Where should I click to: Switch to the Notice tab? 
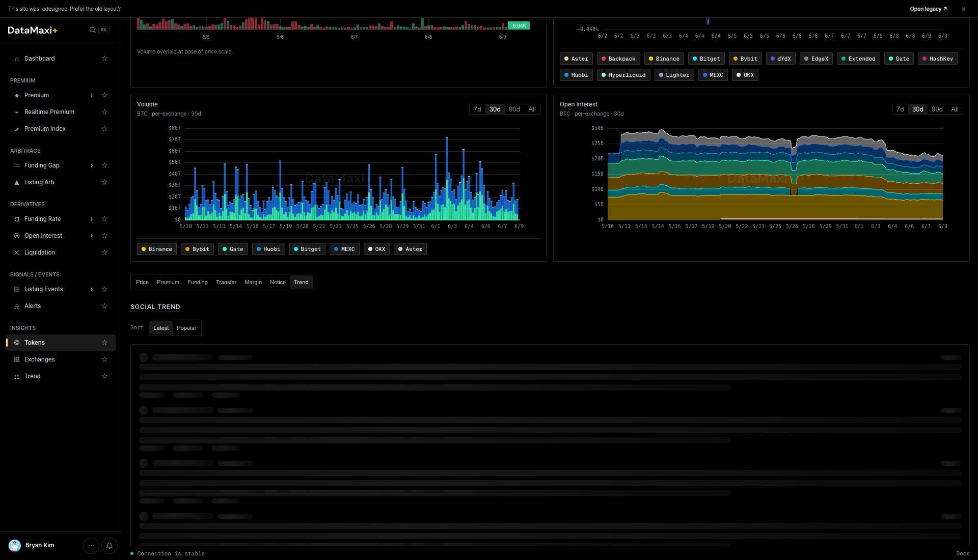(x=278, y=282)
